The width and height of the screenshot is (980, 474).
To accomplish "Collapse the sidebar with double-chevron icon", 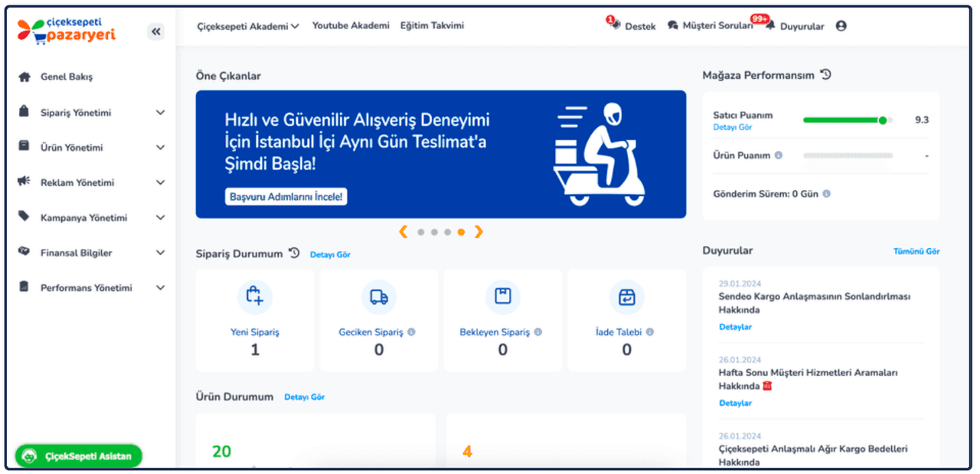I will click(x=156, y=31).
